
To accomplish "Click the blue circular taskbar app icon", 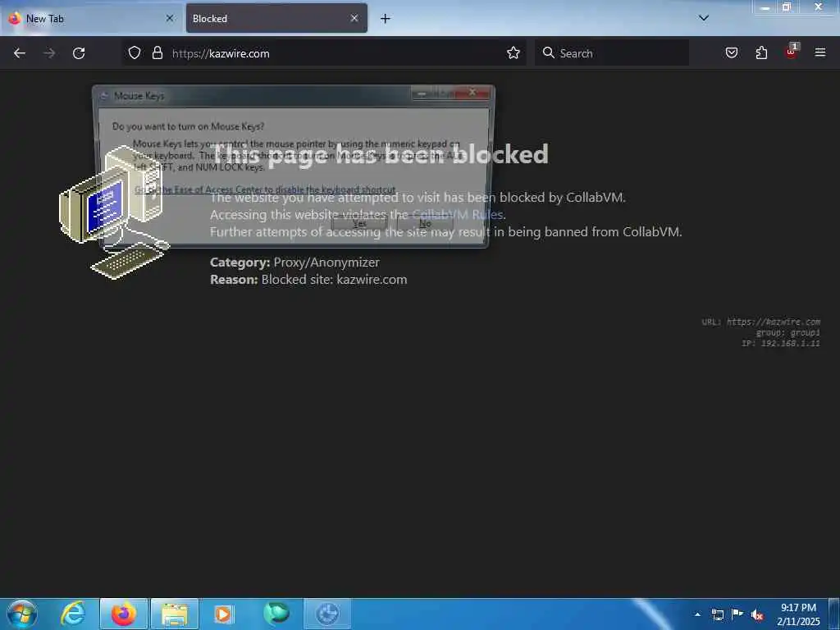I will [x=327, y=614].
